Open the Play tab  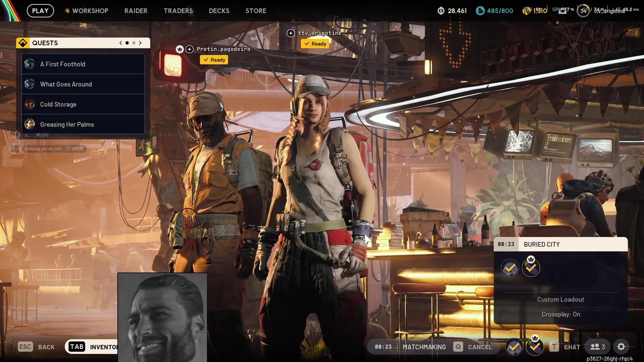coord(40,11)
